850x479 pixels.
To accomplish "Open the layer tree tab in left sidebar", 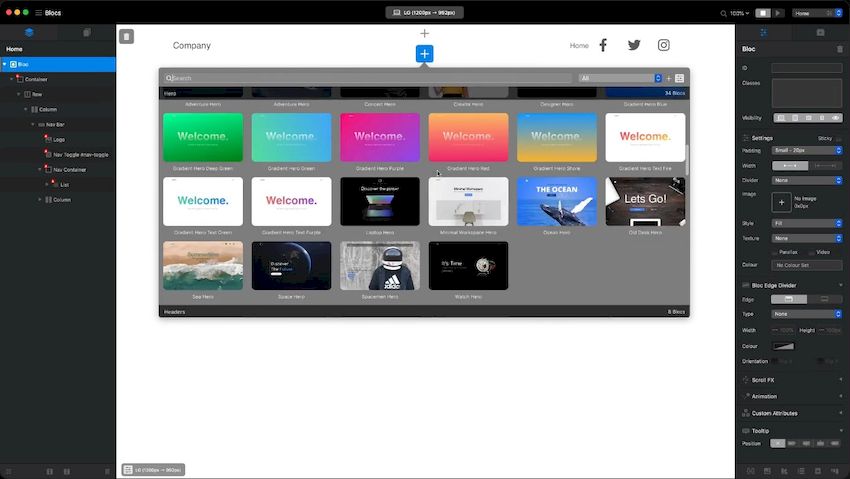I will pyautogui.click(x=29, y=33).
